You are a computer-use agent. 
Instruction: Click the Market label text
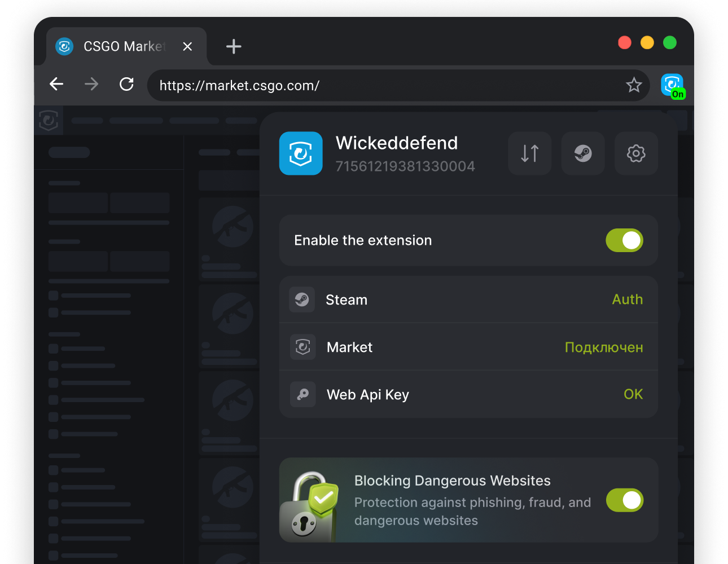349,347
